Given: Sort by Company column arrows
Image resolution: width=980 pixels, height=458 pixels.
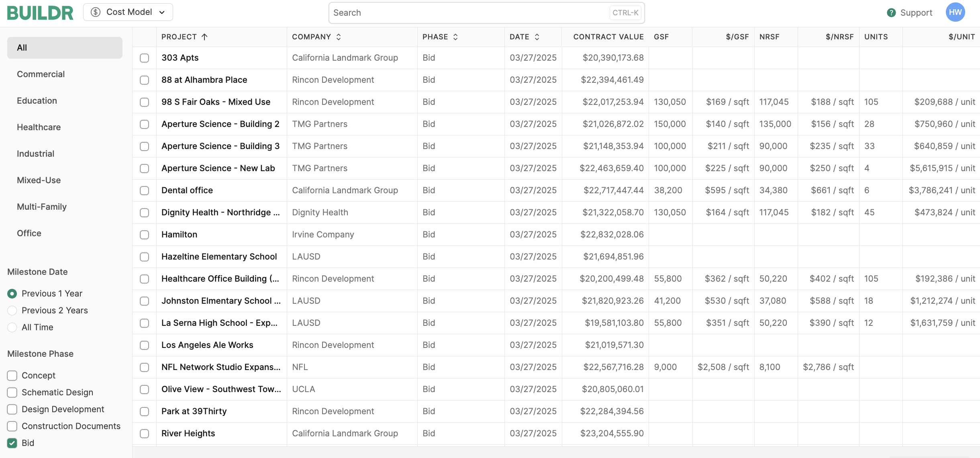Looking at the screenshot, I should [x=339, y=37].
